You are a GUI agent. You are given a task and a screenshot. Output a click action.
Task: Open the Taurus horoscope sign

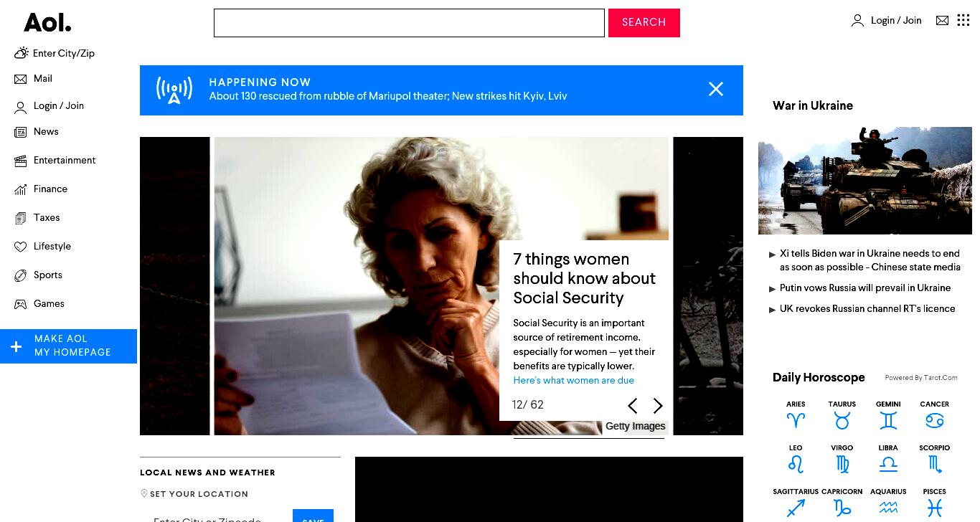tap(842, 420)
